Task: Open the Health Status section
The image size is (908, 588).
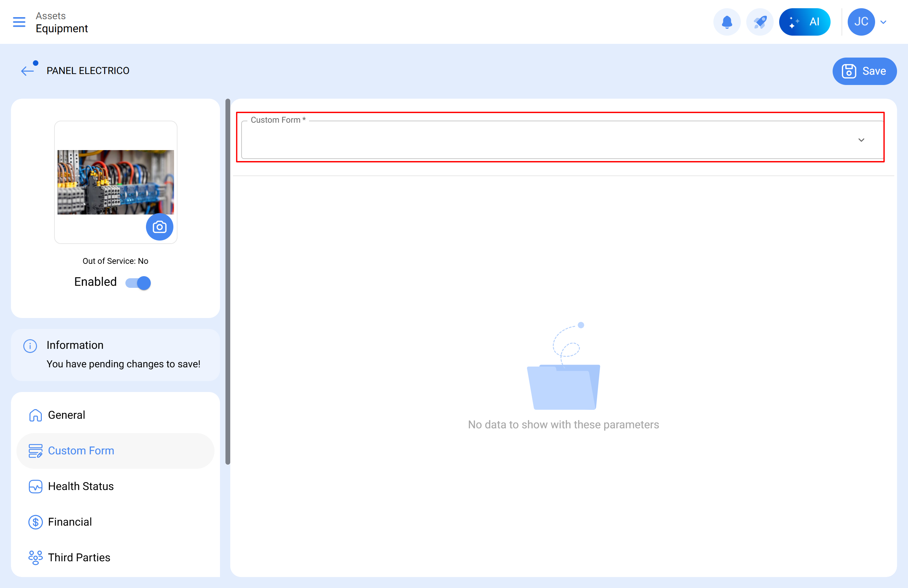Action: pyautogui.click(x=81, y=486)
